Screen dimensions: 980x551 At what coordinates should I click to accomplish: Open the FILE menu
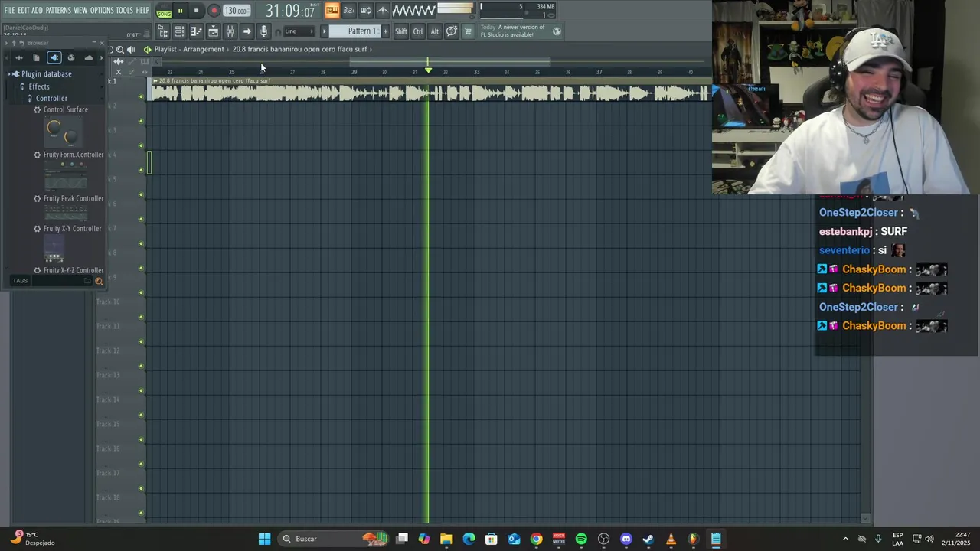click(x=9, y=11)
